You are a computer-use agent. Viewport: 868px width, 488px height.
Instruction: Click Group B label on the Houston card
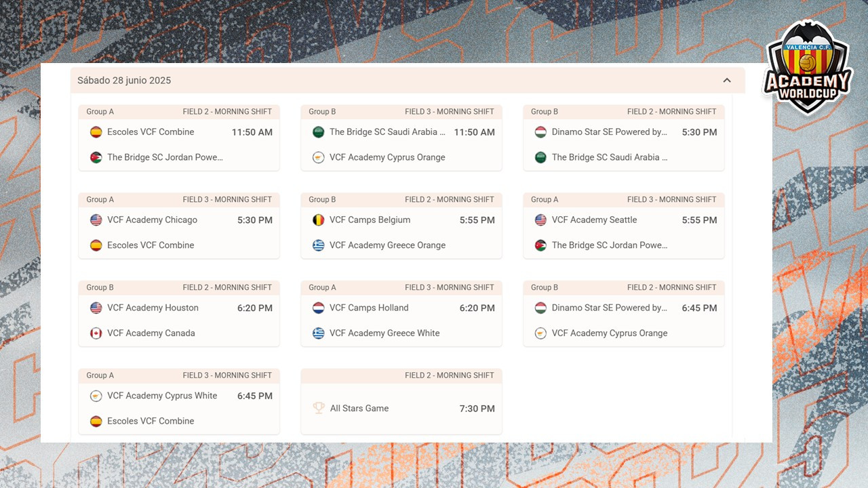[x=100, y=287]
